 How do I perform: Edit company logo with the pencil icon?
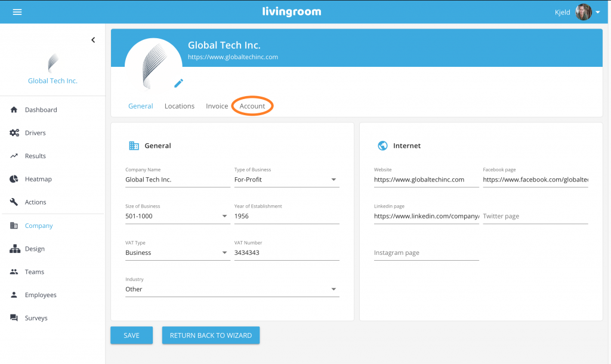pos(178,83)
